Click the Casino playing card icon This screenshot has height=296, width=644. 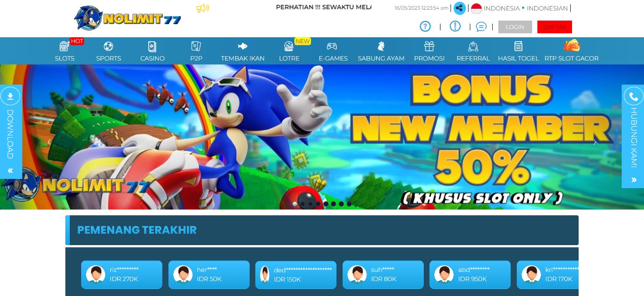[x=152, y=46]
